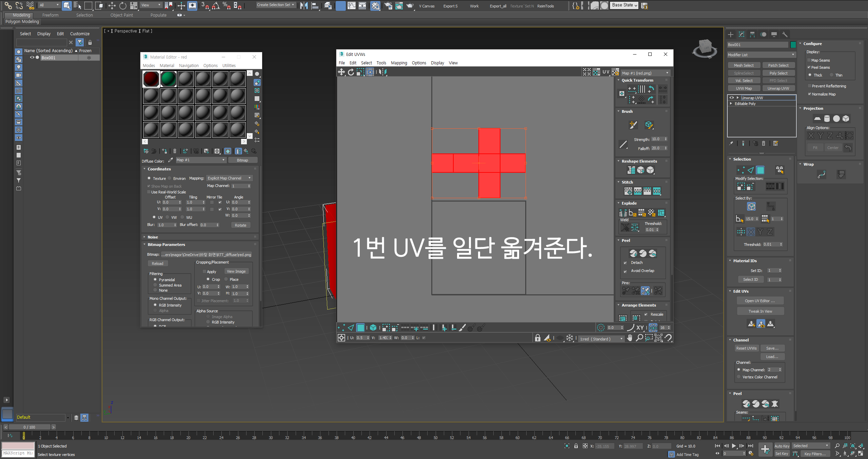Switch to the Freeform ribbon tab
This screenshot has height=459, width=868.
[x=50, y=15]
